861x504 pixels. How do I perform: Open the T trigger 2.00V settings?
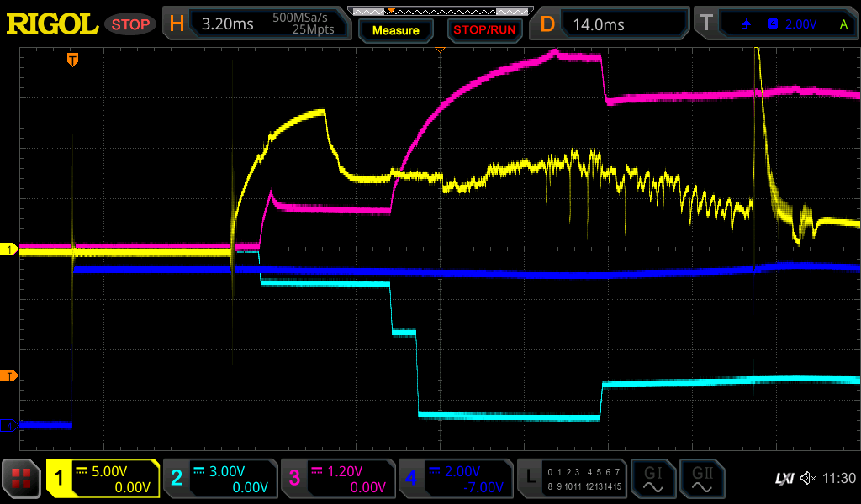(774, 24)
